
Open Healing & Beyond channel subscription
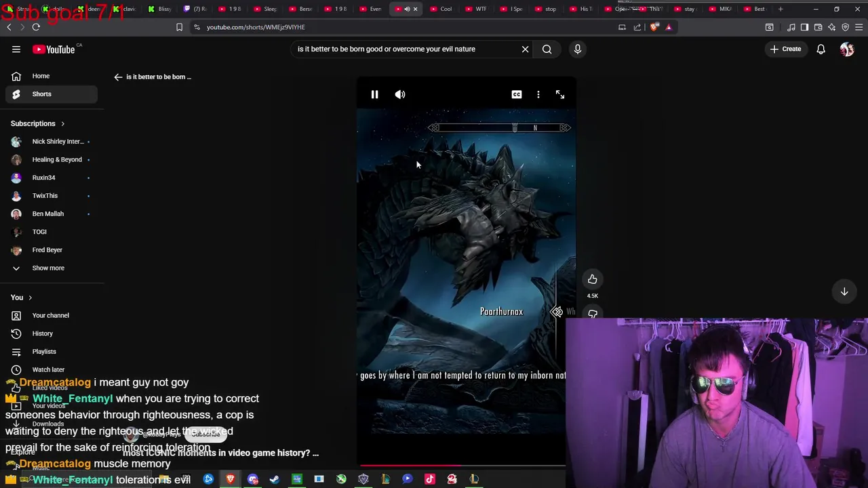point(52,159)
